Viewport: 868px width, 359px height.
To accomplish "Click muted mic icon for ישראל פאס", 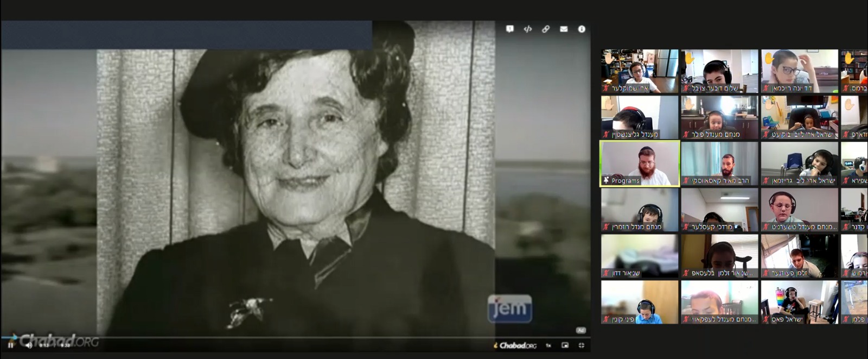I will point(765,319).
